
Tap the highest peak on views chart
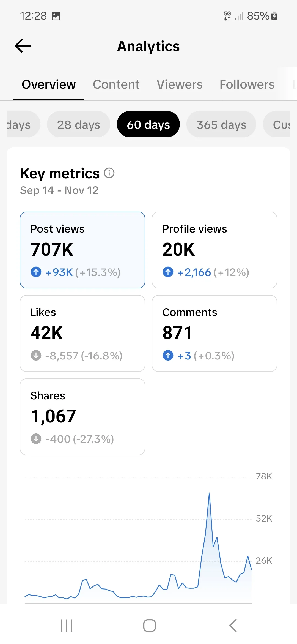209,493
